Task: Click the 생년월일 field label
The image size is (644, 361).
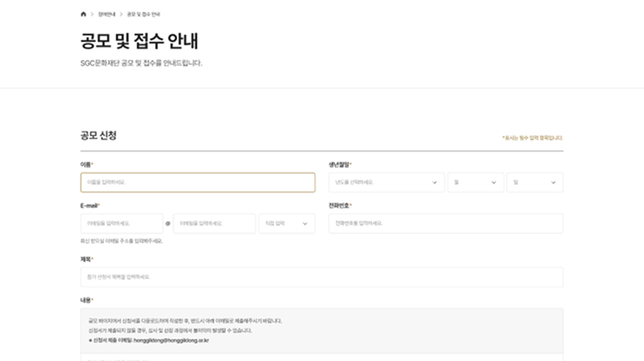Action: click(x=339, y=164)
